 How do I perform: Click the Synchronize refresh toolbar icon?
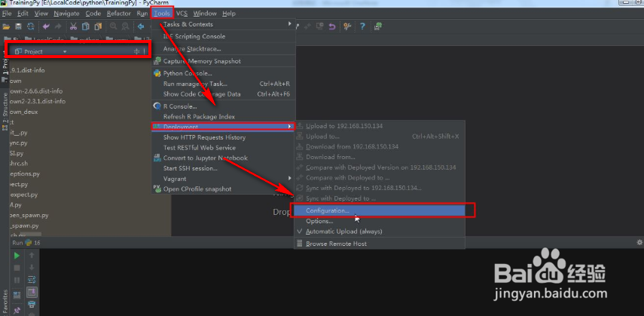30,26
